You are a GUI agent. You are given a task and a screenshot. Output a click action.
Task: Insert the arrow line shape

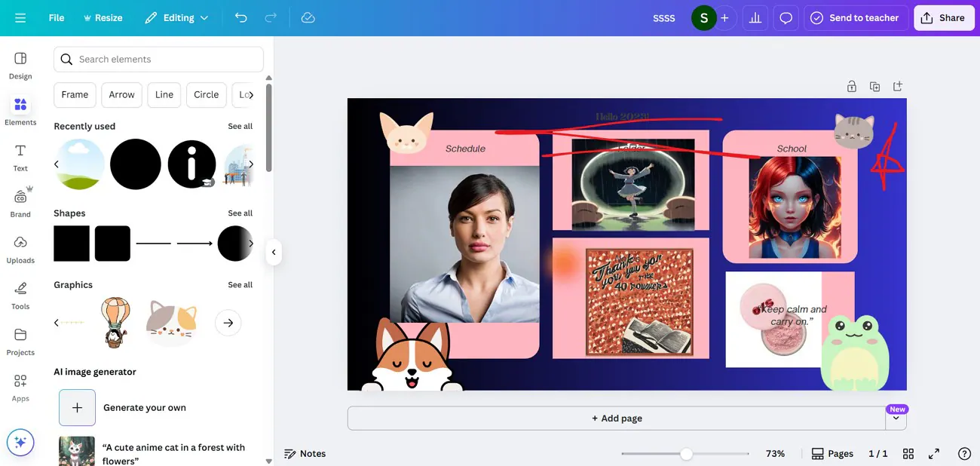click(194, 244)
